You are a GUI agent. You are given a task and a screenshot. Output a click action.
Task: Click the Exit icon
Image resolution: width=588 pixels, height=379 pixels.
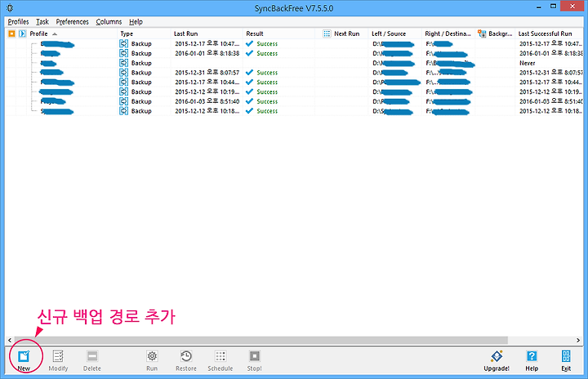[566, 356]
